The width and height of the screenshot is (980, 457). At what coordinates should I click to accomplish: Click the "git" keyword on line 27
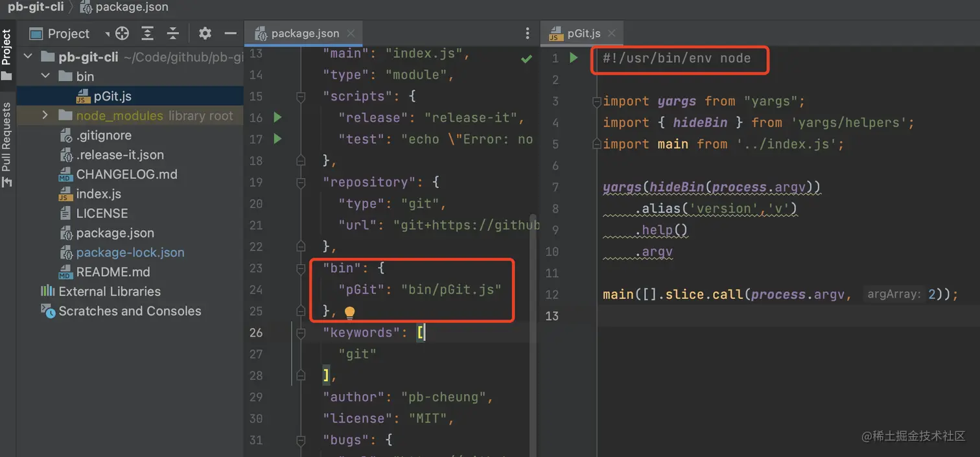[x=357, y=354]
